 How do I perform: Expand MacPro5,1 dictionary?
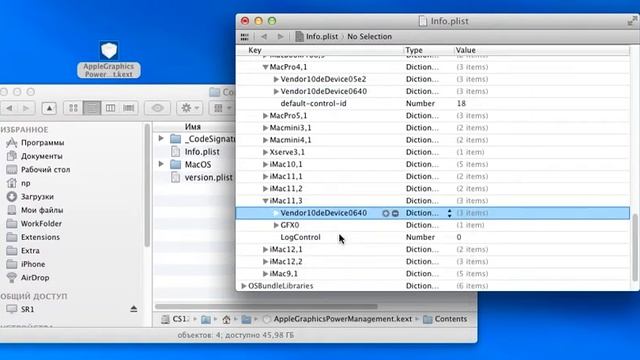pos(265,116)
